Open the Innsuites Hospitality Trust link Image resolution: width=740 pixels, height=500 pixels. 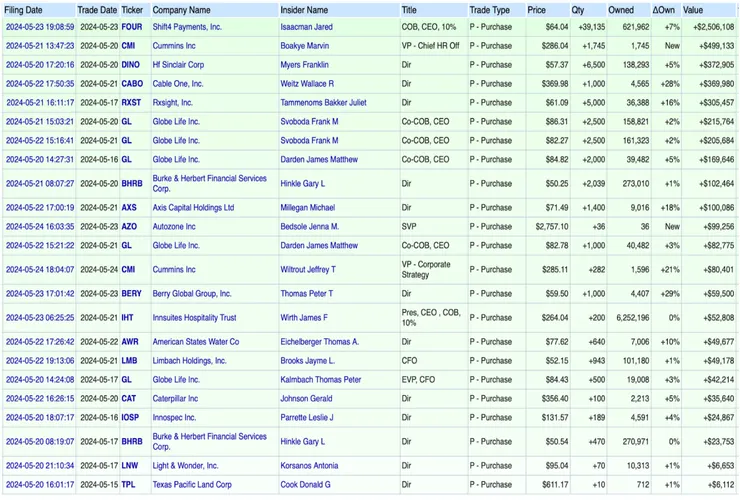[x=194, y=318]
